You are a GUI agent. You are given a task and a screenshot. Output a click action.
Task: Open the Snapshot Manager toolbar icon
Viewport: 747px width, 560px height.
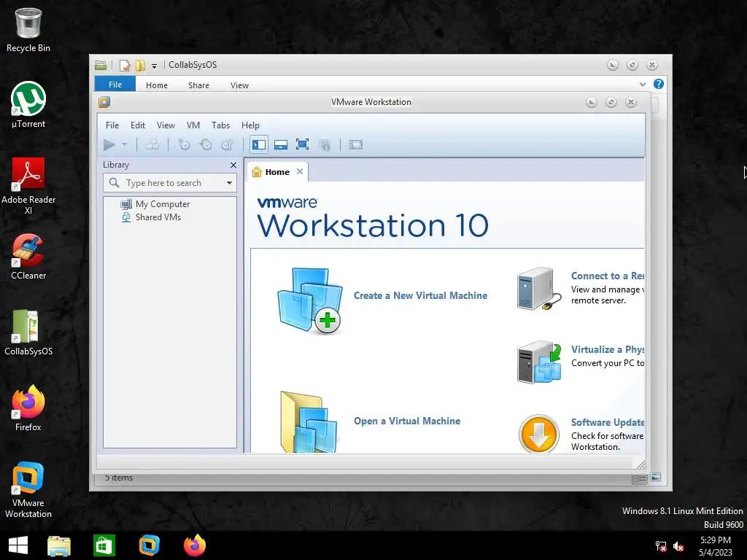(228, 144)
